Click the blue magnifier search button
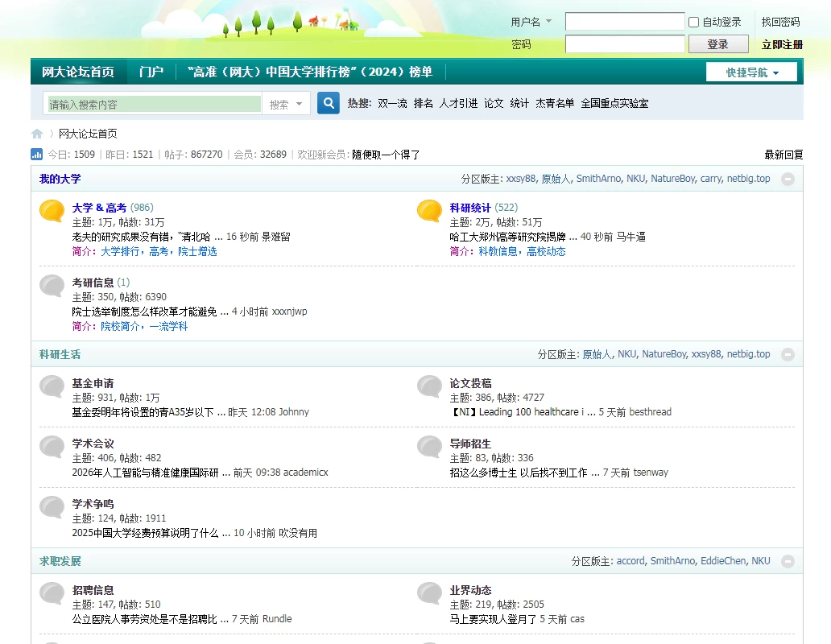The image size is (831, 644). [329, 104]
